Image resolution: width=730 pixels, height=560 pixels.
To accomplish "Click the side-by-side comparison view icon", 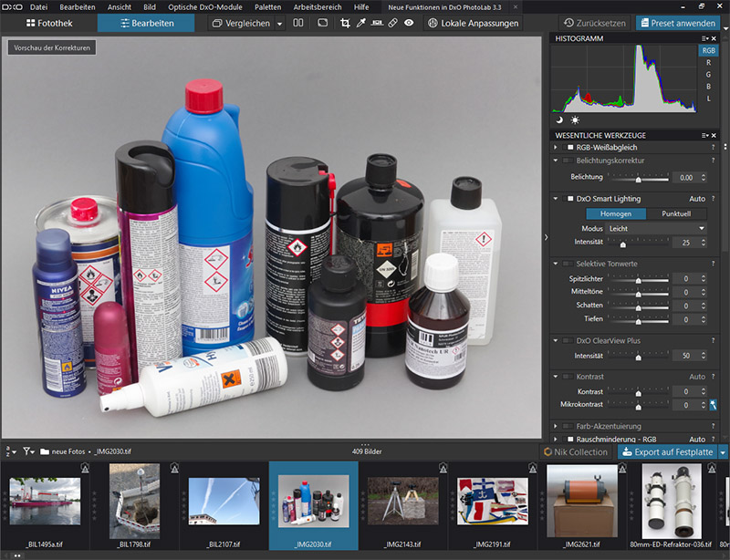I will pyautogui.click(x=299, y=23).
